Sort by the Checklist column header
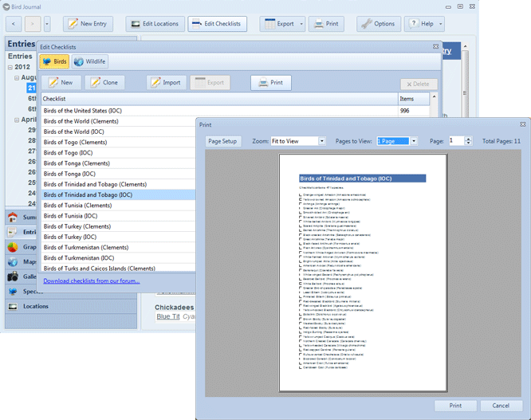 point(219,99)
